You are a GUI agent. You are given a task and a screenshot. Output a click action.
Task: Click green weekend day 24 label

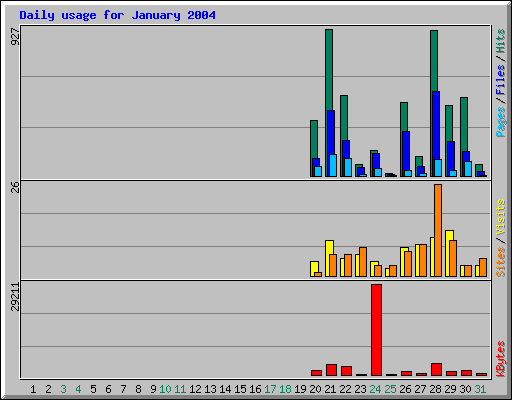point(375,389)
